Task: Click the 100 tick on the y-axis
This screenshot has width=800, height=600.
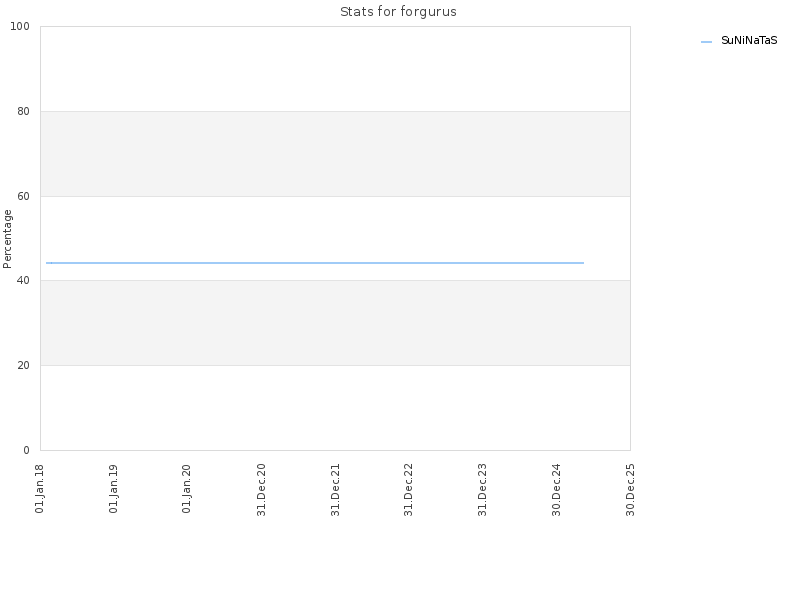Action: (20, 27)
